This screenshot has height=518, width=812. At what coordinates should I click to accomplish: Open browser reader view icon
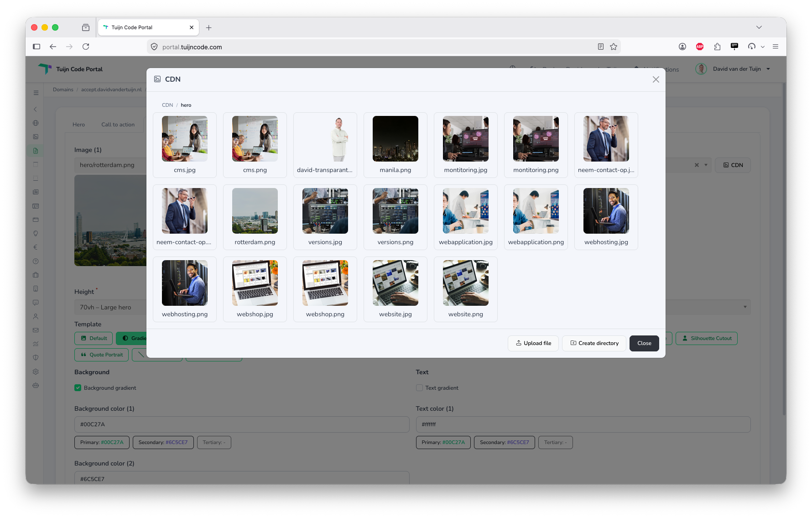[601, 47]
